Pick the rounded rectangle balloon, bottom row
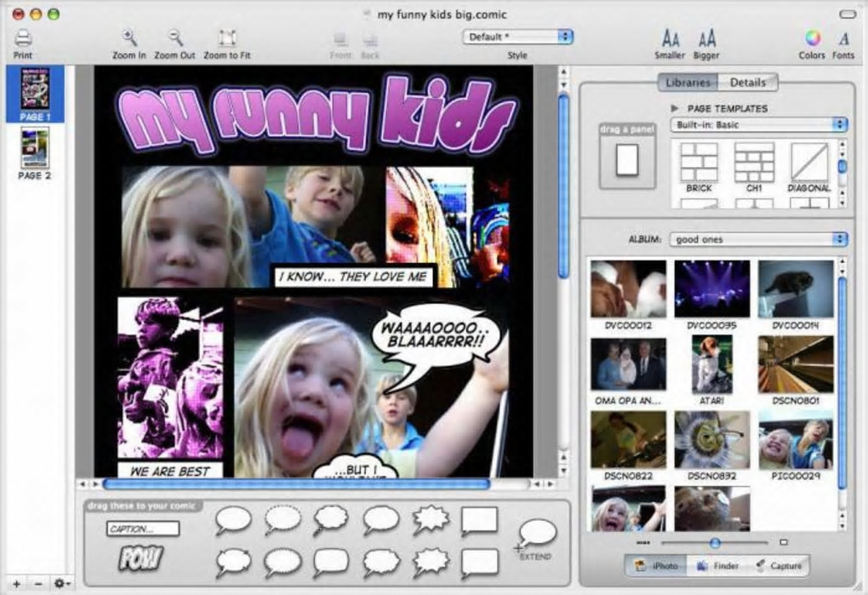 coord(330,563)
